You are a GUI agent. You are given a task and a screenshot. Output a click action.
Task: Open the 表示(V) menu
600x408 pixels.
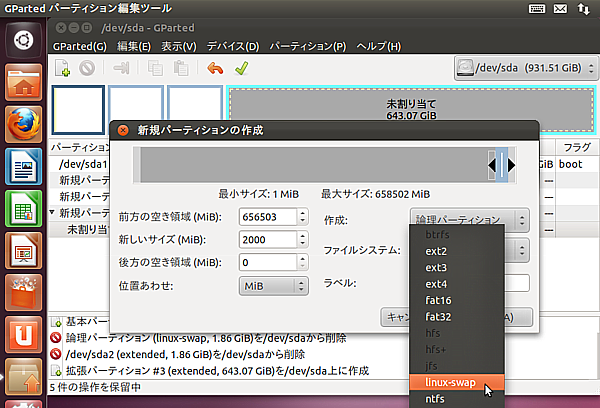(x=179, y=47)
